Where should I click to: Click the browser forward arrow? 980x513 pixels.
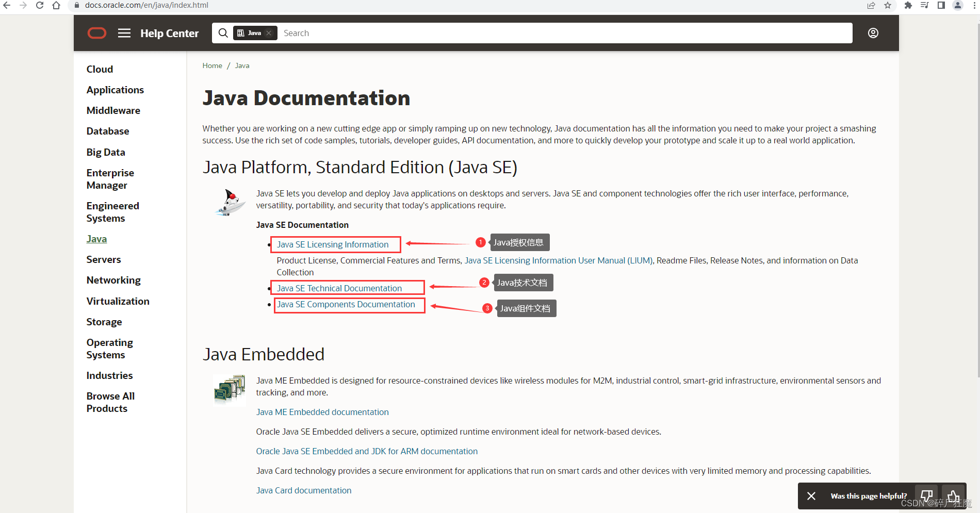[23, 5]
